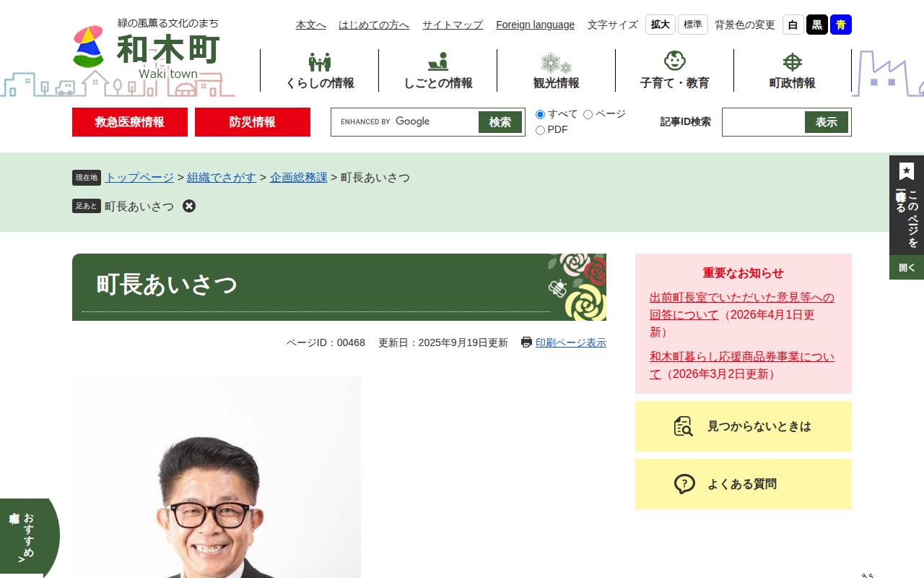This screenshot has height=578, width=924.
Task: Enable PDF-only search results
Action: 539,129
